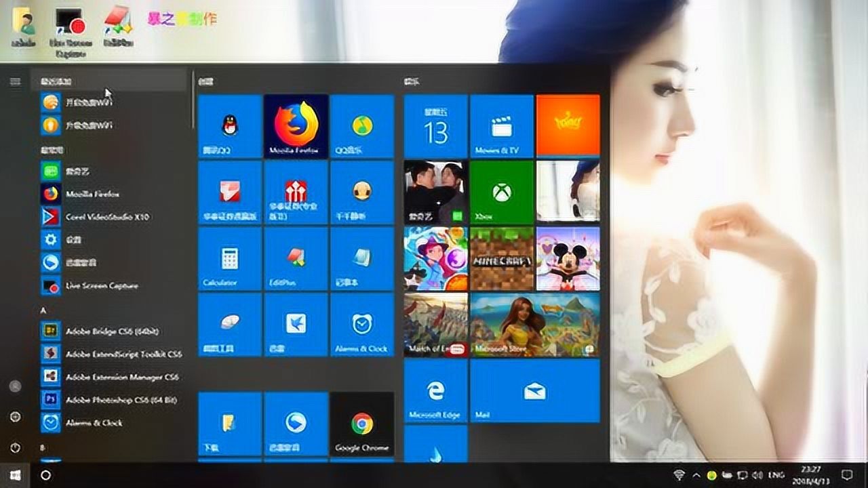Launch the Google Chrome tile
The width and height of the screenshot is (868, 488).
click(362, 424)
